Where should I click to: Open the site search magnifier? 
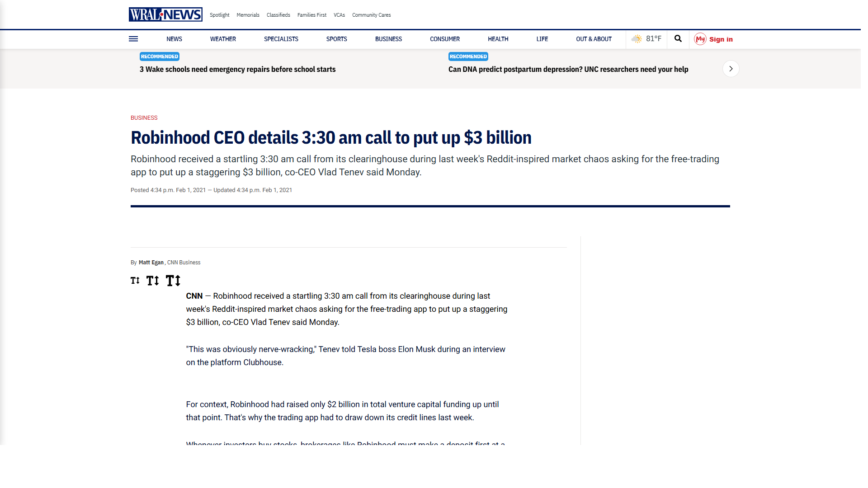click(x=678, y=39)
